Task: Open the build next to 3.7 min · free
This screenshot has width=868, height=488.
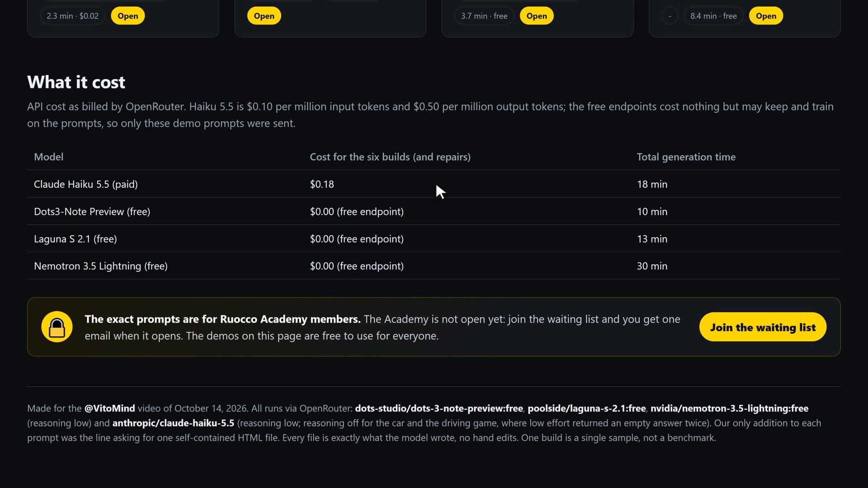Action: pyautogui.click(x=537, y=16)
